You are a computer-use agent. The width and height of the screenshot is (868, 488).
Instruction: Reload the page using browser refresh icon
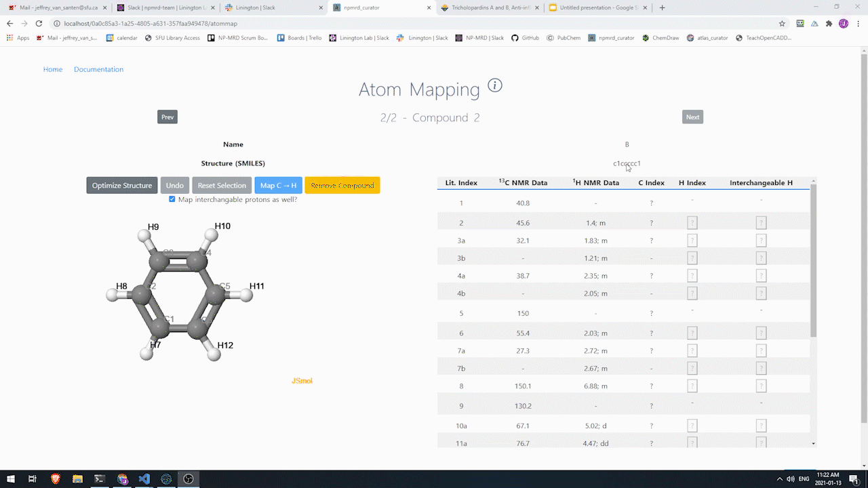[39, 23]
